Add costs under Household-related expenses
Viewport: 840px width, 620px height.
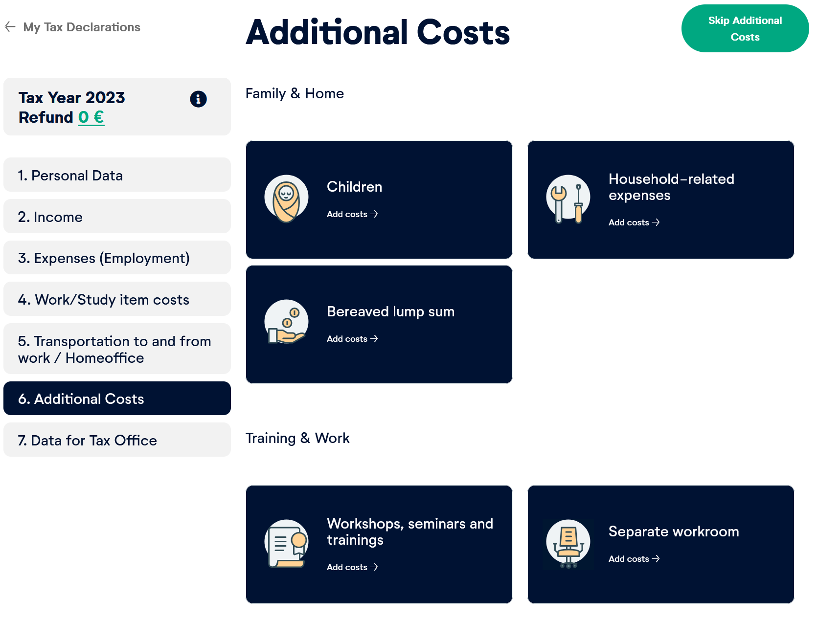634,222
